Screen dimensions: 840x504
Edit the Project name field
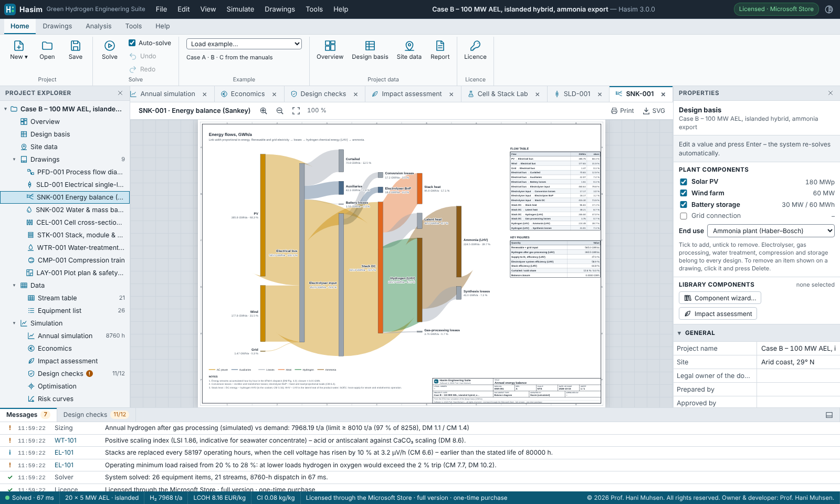[798, 349]
